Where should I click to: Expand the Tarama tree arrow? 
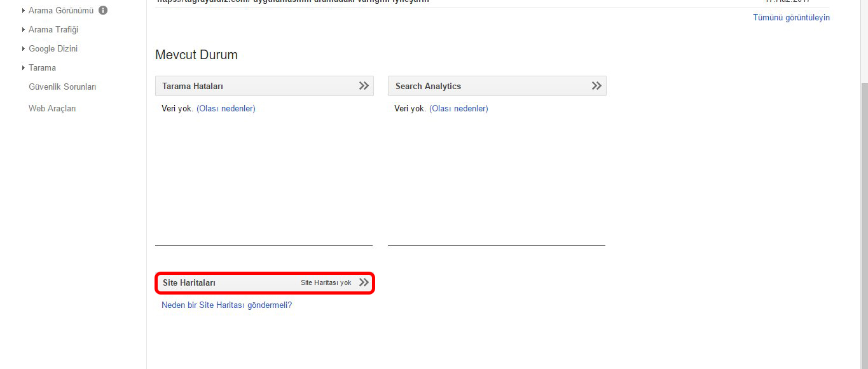click(24, 68)
